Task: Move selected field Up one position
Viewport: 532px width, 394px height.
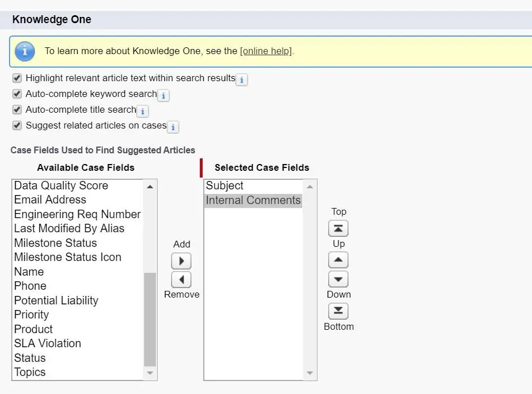Action: (x=338, y=260)
